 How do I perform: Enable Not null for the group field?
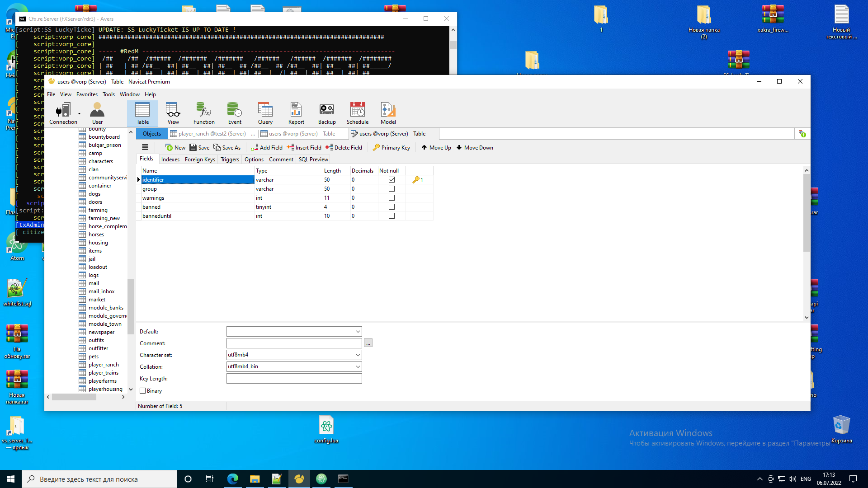[x=392, y=188]
